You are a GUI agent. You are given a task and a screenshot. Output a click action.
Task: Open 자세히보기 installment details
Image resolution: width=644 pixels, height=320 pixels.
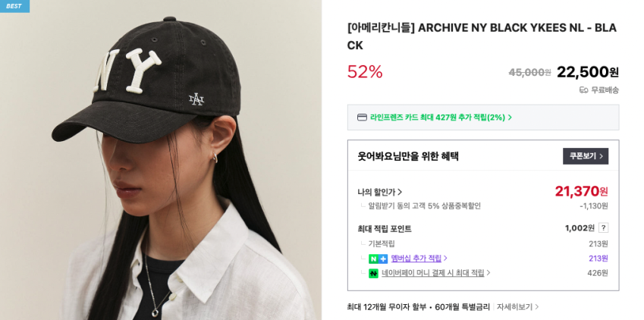(x=517, y=307)
